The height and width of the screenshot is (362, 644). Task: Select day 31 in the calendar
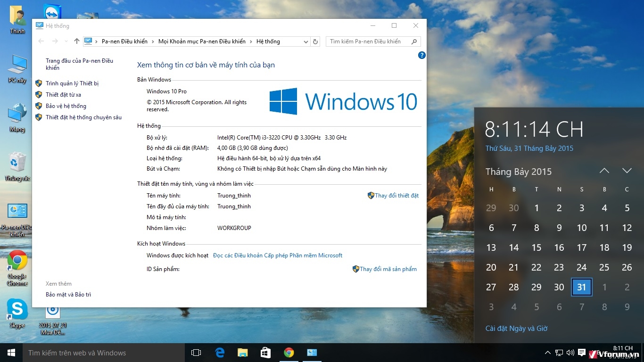click(x=582, y=287)
